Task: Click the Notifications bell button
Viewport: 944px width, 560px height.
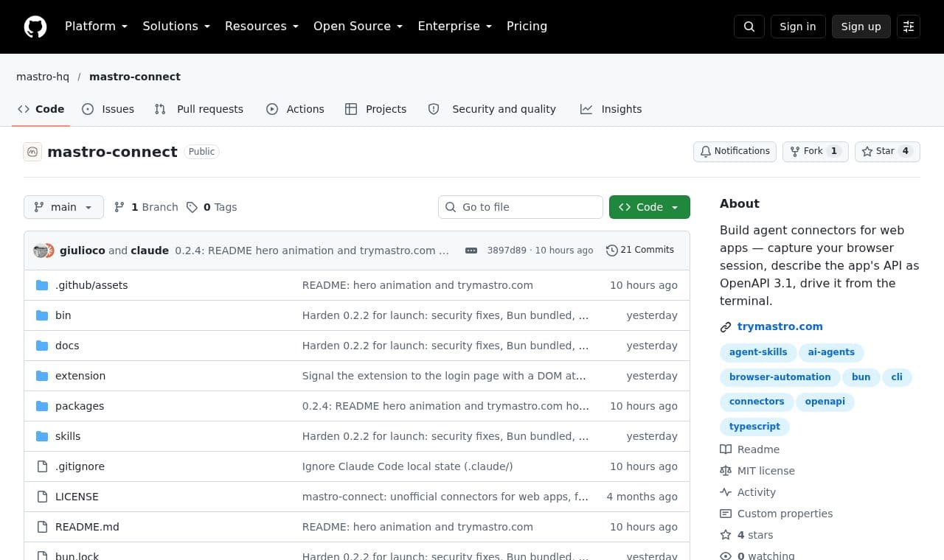Action: (x=735, y=151)
